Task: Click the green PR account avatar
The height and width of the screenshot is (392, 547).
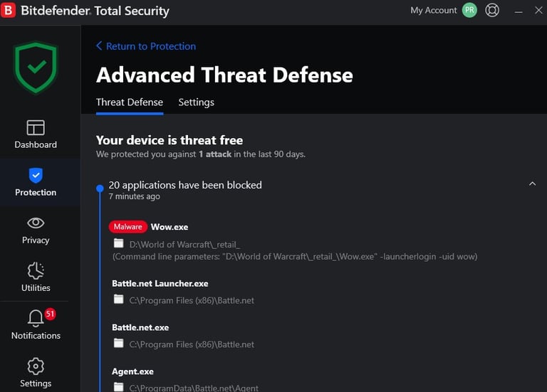Action: point(469,10)
